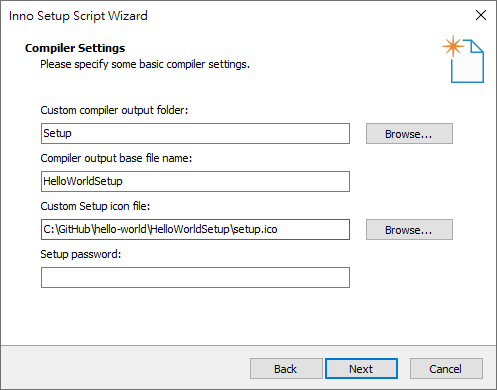Browse for a custom compiler output folder
Image resolution: width=497 pixels, height=390 pixels.
409,134
